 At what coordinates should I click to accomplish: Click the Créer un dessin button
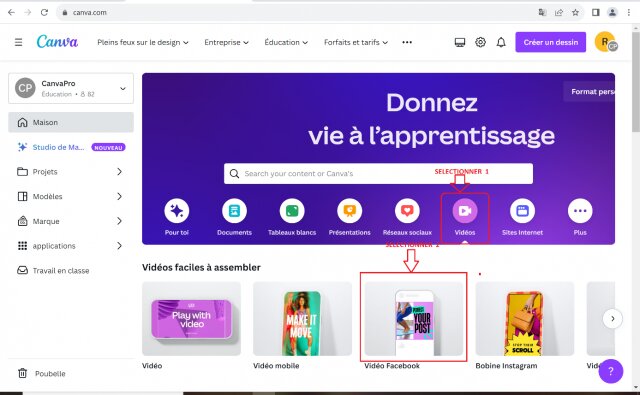pos(551,42)
